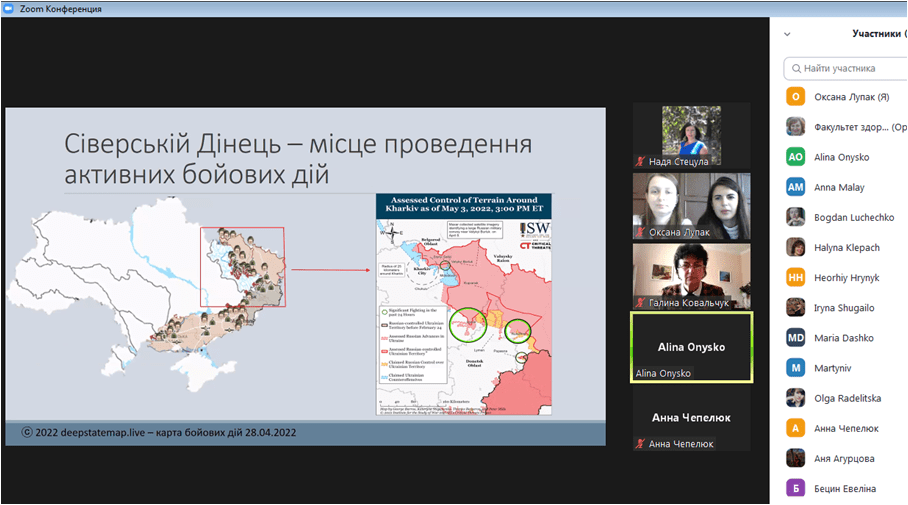Click the ISW Kharkiv terrain map on slide

click(x=464, y=304)
